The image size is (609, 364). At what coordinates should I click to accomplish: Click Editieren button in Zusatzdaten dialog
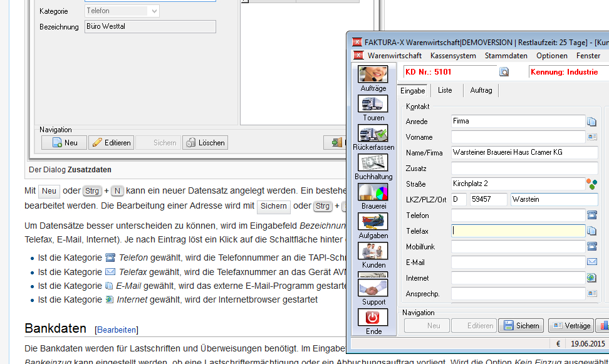pyautogui.click(x=112, y=143)
